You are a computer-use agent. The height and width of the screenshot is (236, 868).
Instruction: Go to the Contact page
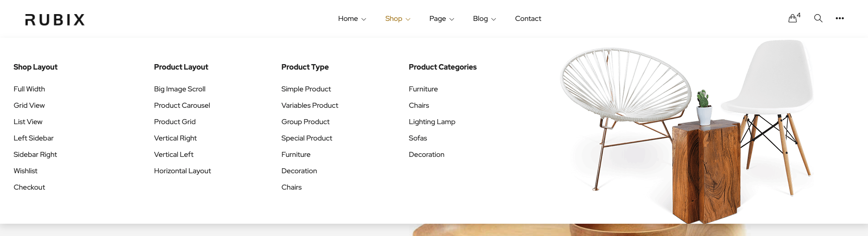coord(528,19)
